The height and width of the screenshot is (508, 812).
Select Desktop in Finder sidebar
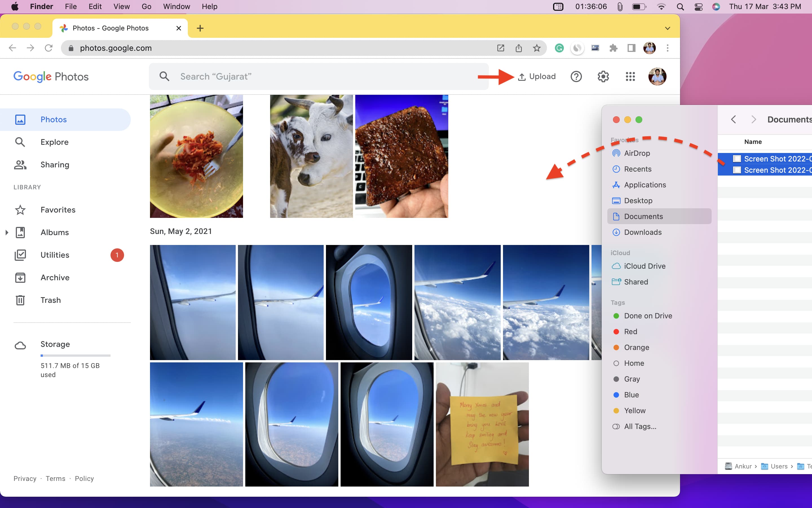[659, 201]
